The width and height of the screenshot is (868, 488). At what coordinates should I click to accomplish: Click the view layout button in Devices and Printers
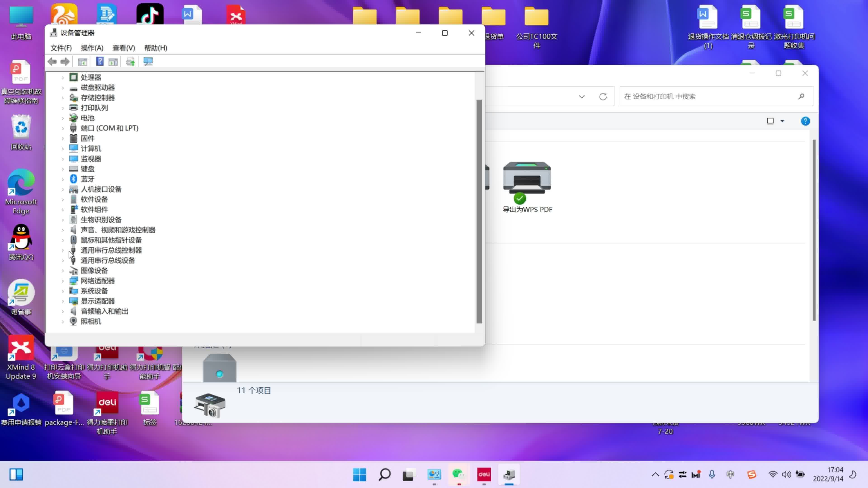point(770,121)
